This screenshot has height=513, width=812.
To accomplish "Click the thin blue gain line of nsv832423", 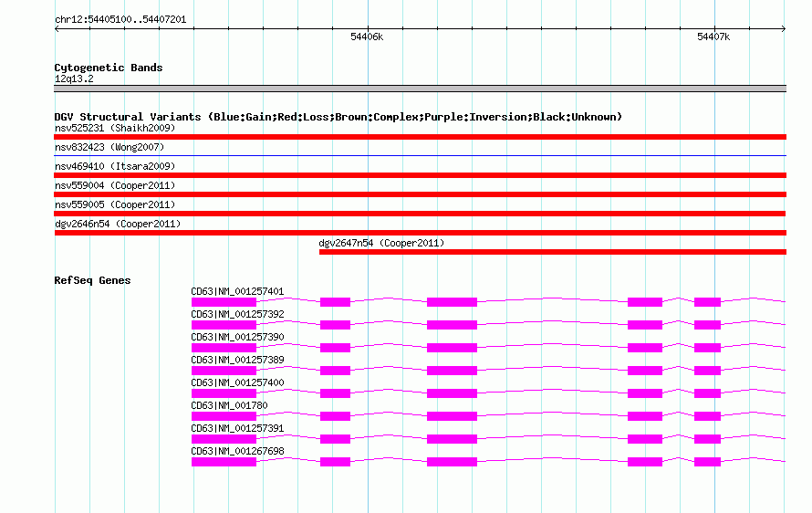I will pyautogui.click(x=420, y=155).
